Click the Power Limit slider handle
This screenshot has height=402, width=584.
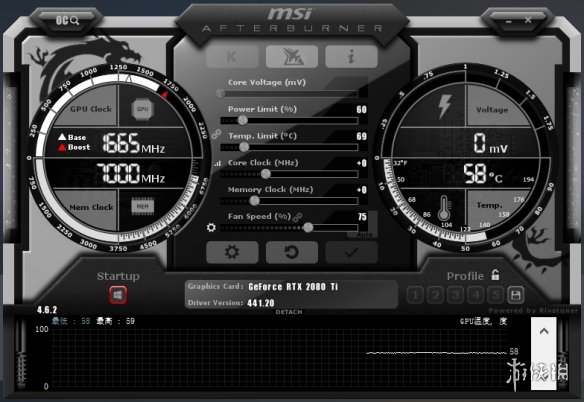[x=242, y=120]
